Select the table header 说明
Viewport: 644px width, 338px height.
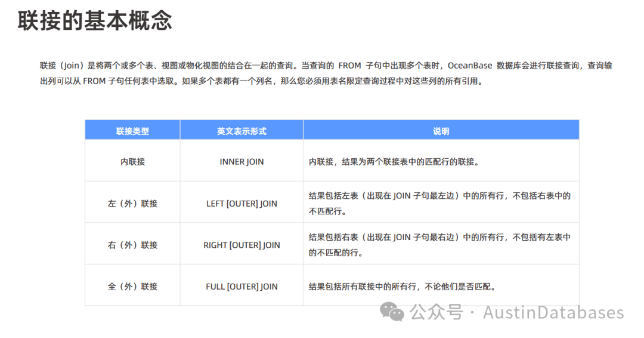441,131
